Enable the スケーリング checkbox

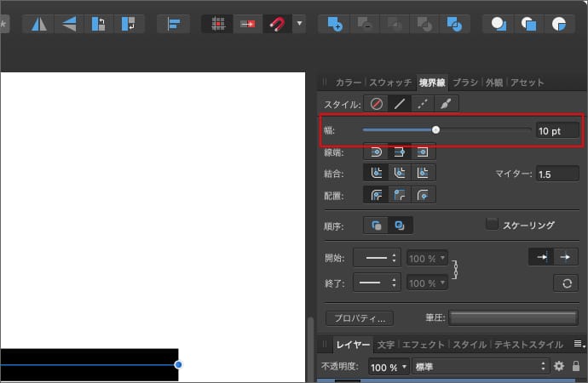click(492, 224)
